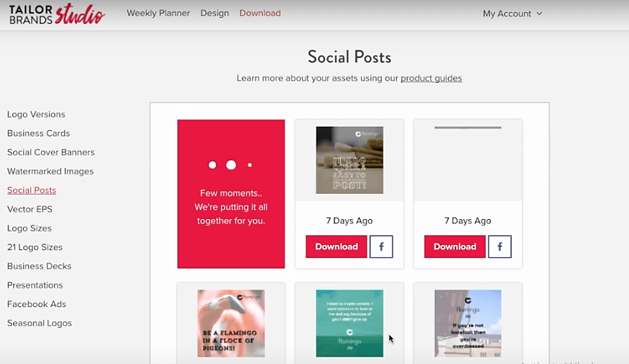Viewport: 629px width, 364px height.
Task: Select Logo Versions in sidebar
Action: 36,114
